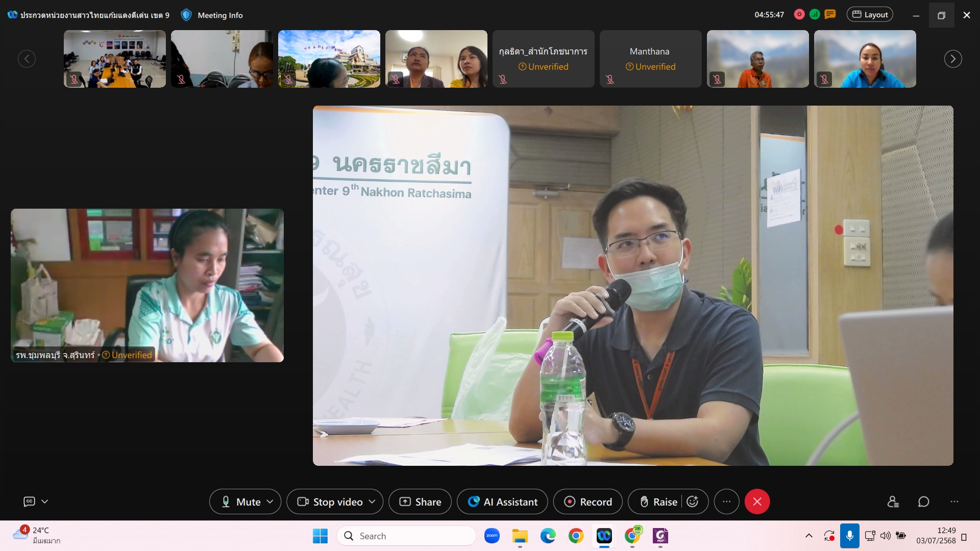Viewport: 980px width, 551px height.
Task: Stop video camera
Action: (330, 502)
